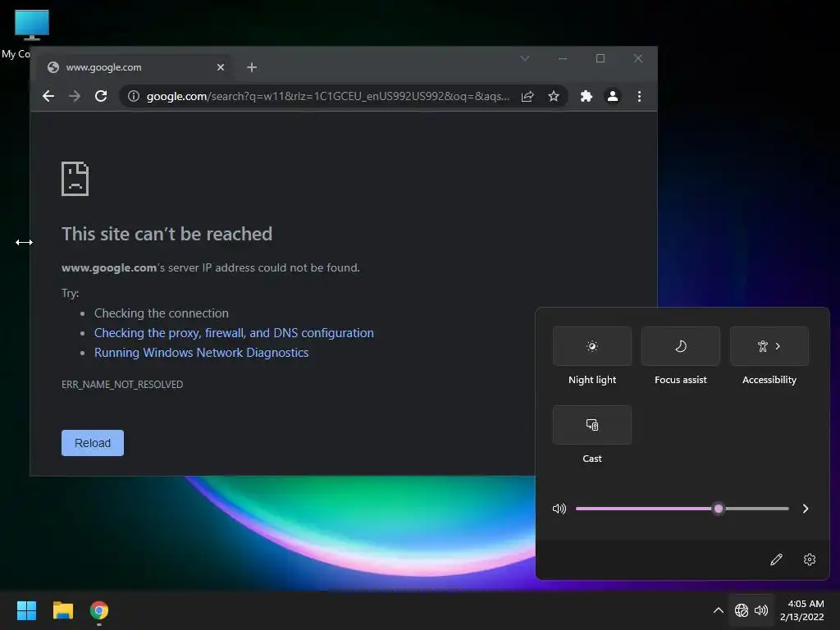
Task: Click the forward navigation arrow in Chrome
Action: pos(75,96)
